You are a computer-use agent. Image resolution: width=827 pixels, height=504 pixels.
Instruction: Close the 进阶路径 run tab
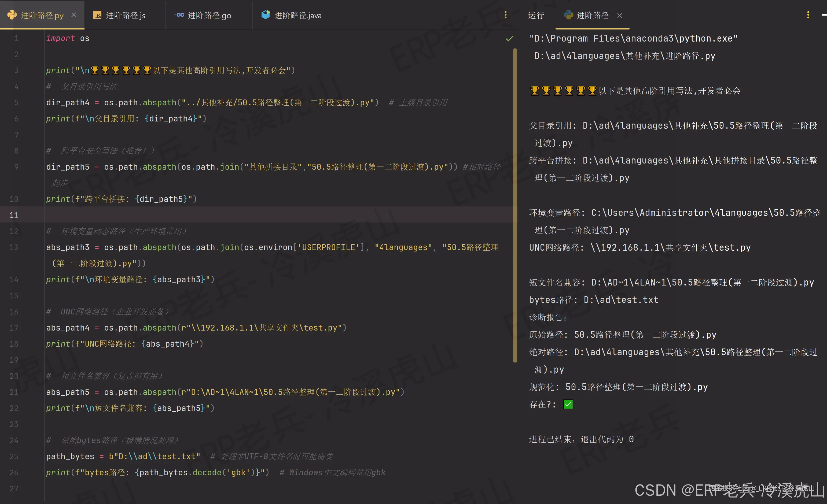coord(620,16)
